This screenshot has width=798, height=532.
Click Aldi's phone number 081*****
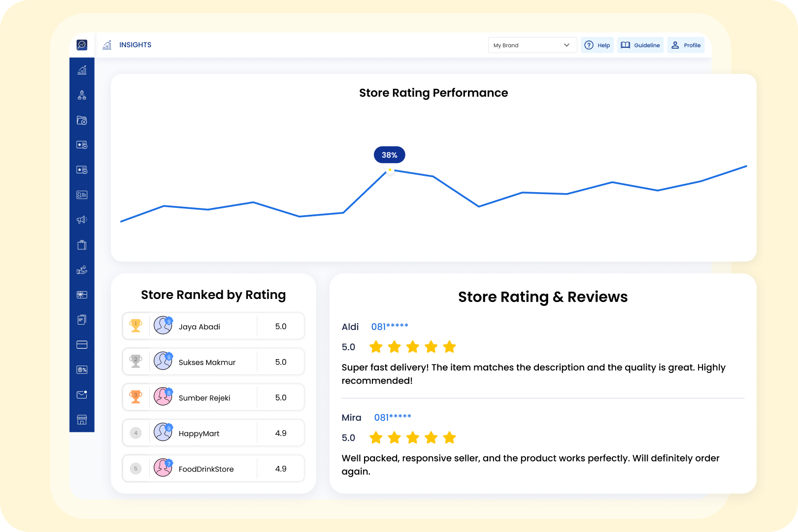(x=390, y=327)
